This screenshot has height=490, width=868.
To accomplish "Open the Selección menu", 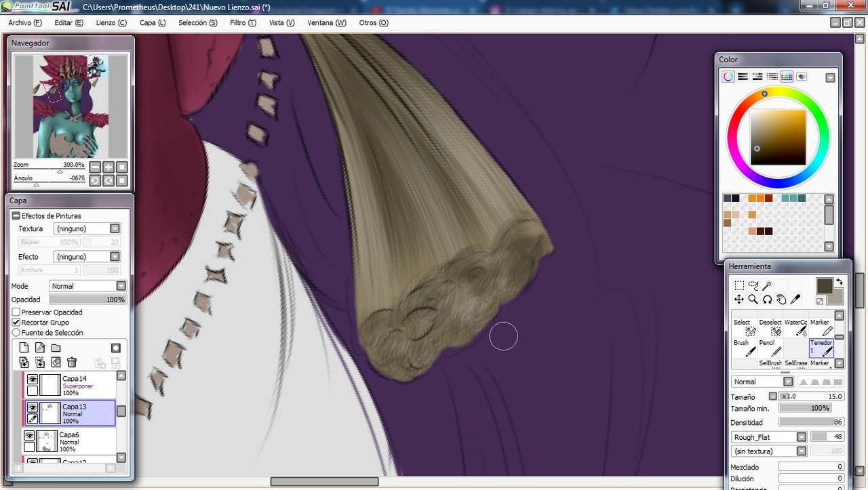I will pos(198,22).
